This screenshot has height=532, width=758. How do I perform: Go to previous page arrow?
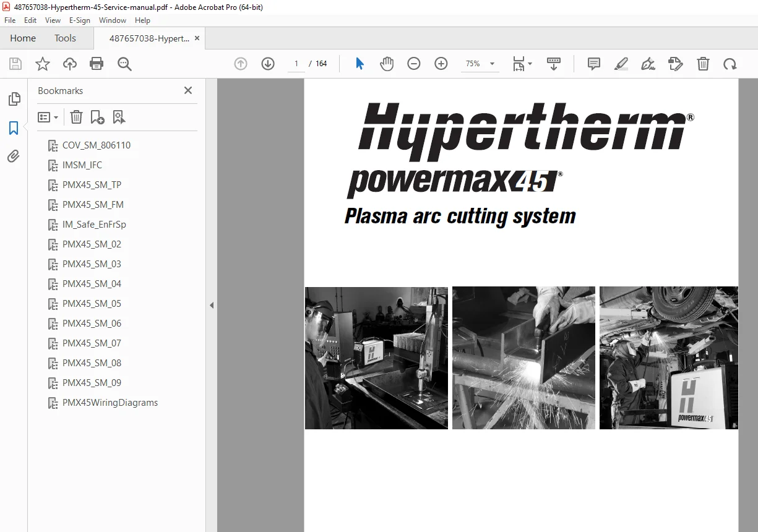[241, 64]
